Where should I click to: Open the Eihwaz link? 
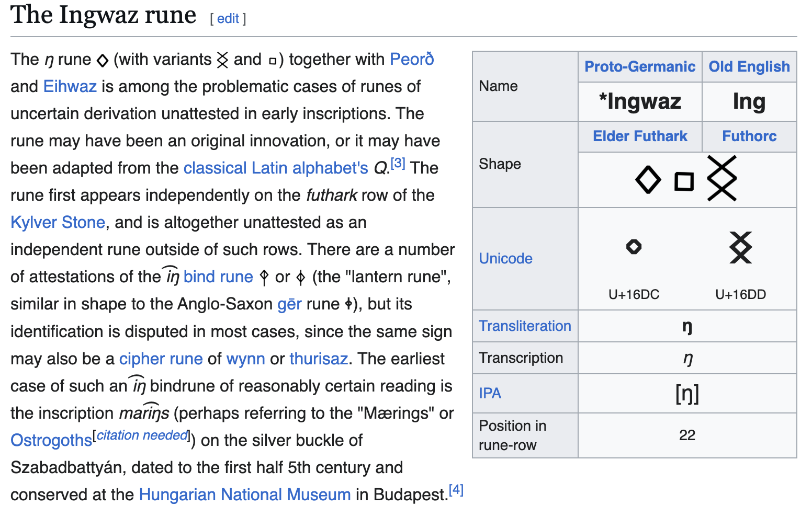click(x=70, y=86)
